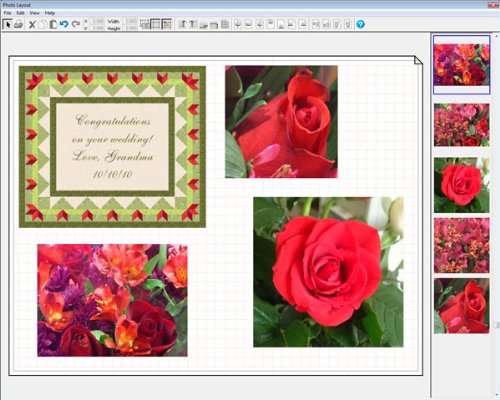
Task: Click the blue undo arrow
Action: [64, 24]
